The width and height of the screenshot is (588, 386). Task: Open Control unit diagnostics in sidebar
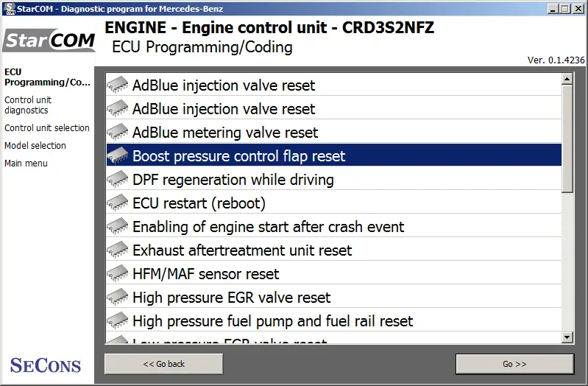tap(28, 105)
